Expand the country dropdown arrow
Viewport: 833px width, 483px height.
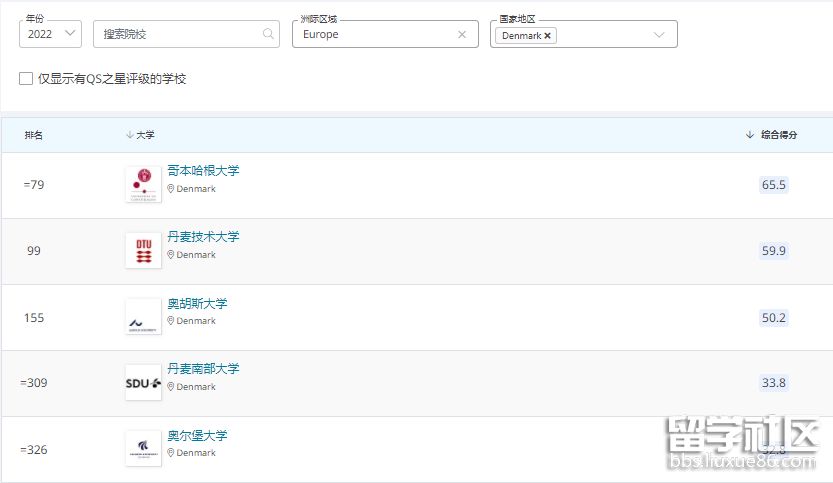click(x=659, y=35)
